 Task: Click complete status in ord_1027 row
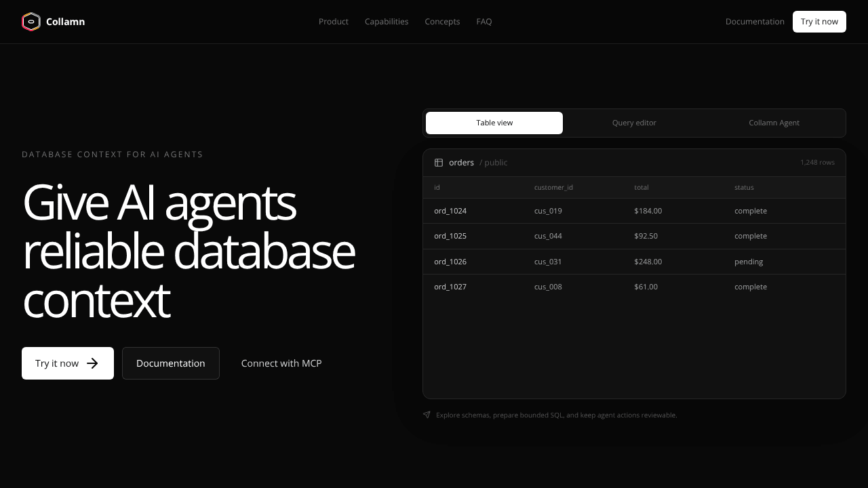(751, 287)
